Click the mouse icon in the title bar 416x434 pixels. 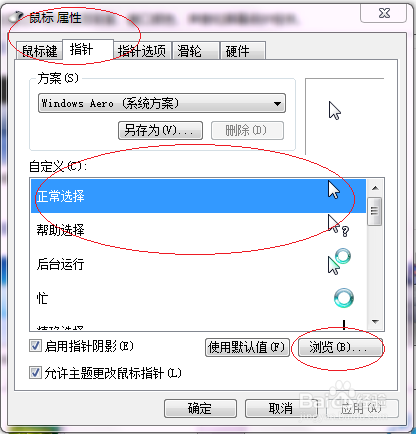coord(18,17)
